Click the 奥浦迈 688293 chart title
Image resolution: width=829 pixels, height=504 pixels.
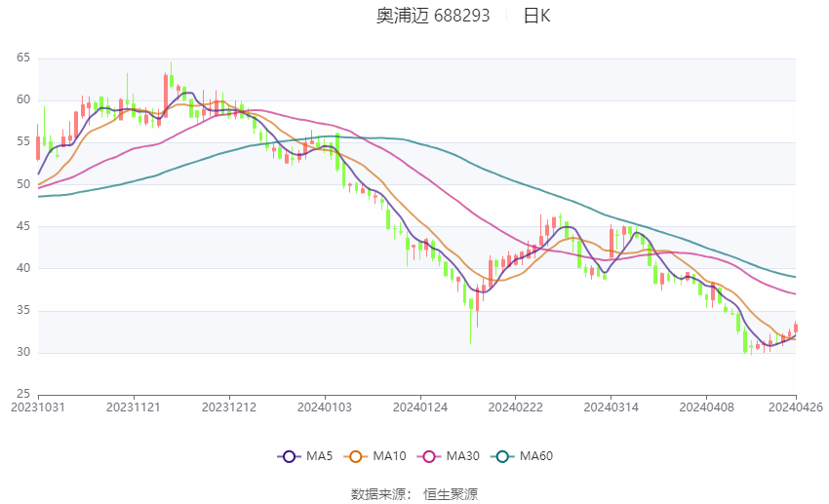click(433, 16)
